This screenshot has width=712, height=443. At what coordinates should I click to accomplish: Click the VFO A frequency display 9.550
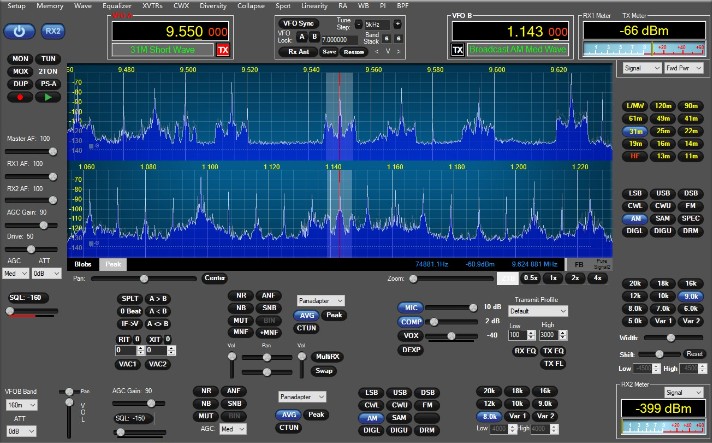pyautogui.click(x=170, y=31)
